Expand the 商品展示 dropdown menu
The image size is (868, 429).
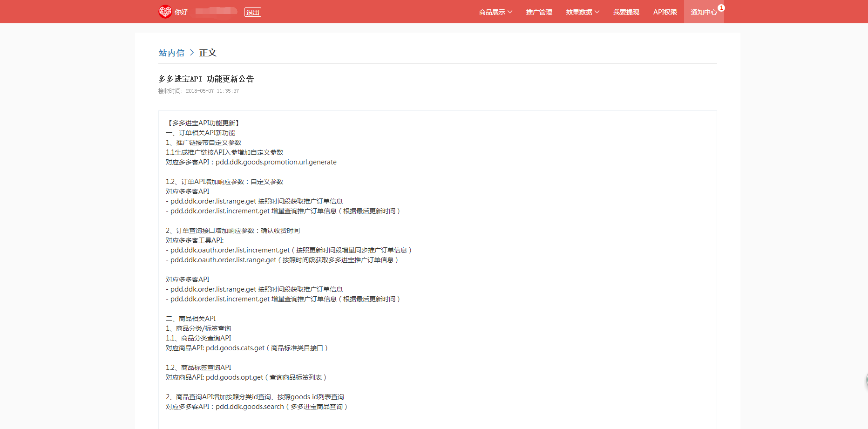click(495, 12)
